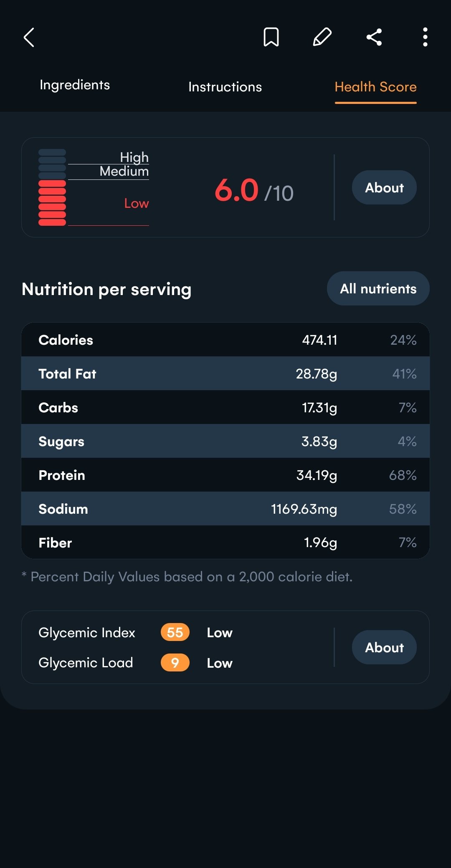Tap the Glycemic Index 55 badge
The image size is (451, 868).
[x=175, y=633]
